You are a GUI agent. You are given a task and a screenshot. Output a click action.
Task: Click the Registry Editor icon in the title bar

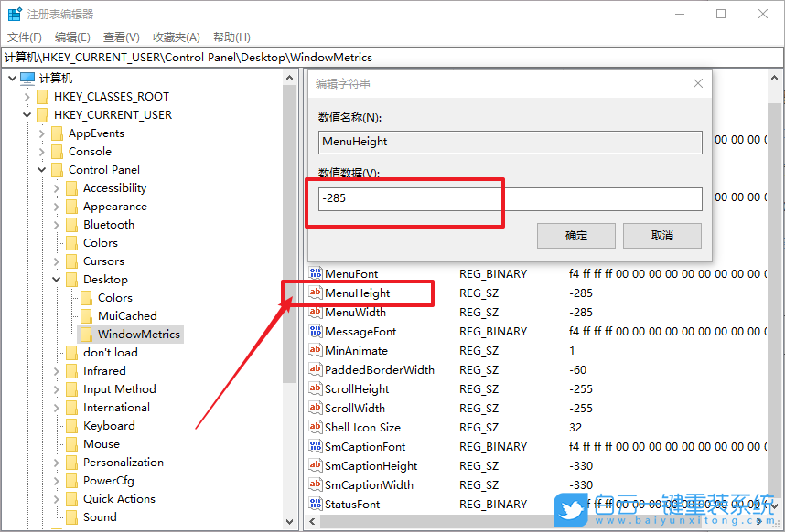pos(14,13)
